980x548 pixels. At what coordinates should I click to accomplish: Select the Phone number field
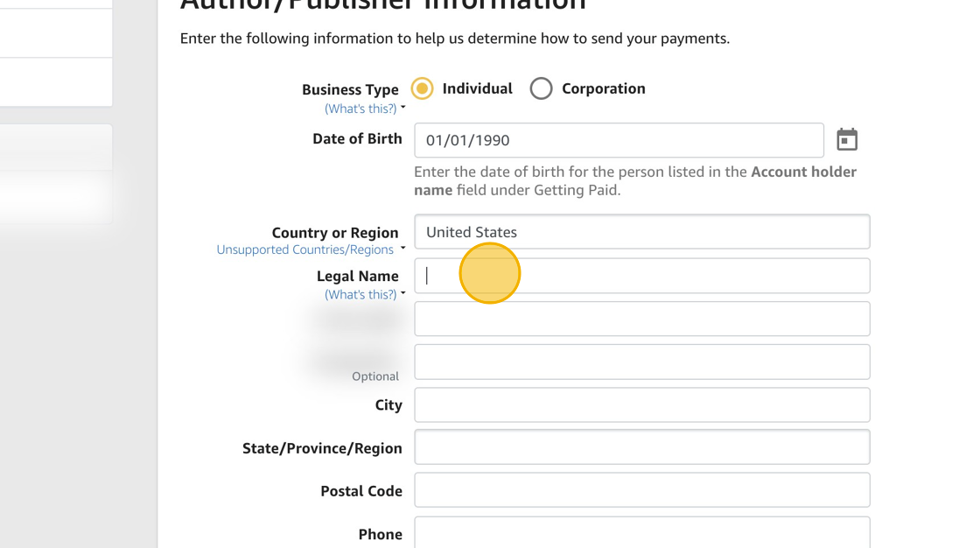click(641, 532)
